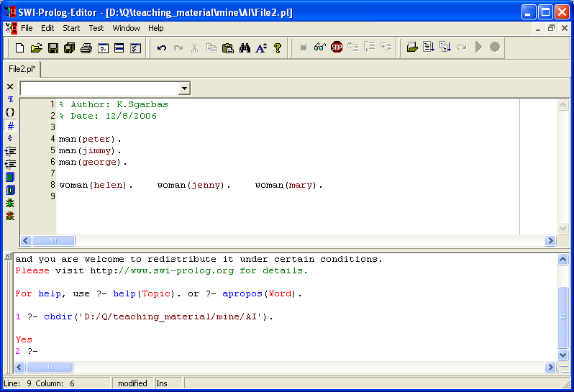Screen dimensions: 574x392
Task: Toggle paragraph marks with the pilcrow icon
Action: pos(10,99)
